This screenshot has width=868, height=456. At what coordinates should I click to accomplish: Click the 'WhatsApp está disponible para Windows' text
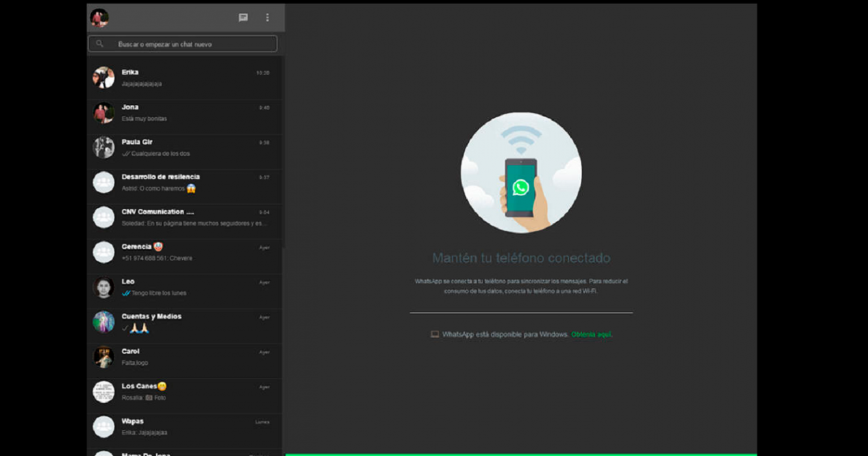[x=505, y=334]
